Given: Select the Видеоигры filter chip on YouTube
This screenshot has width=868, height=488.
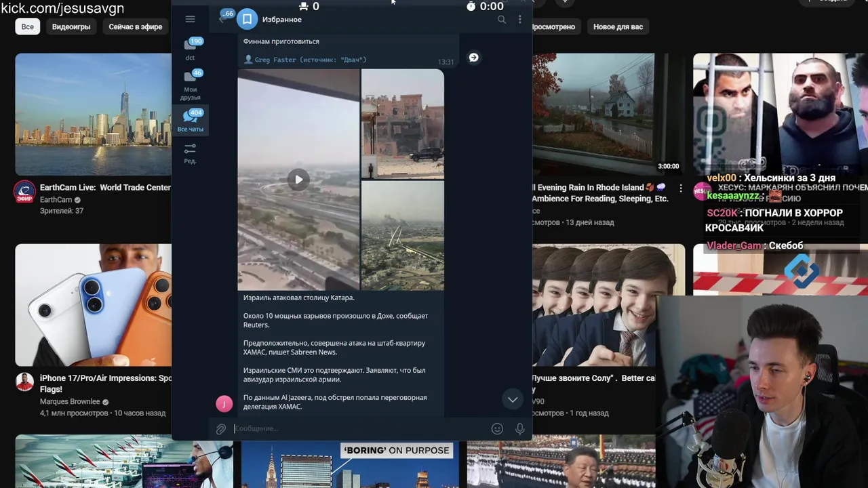Looking at the screenshot, I should point(71,26).
